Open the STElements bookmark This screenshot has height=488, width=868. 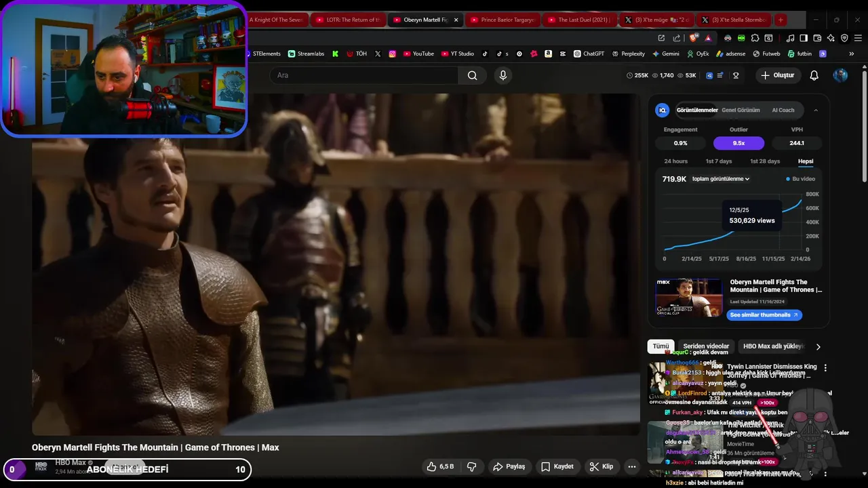262,54
